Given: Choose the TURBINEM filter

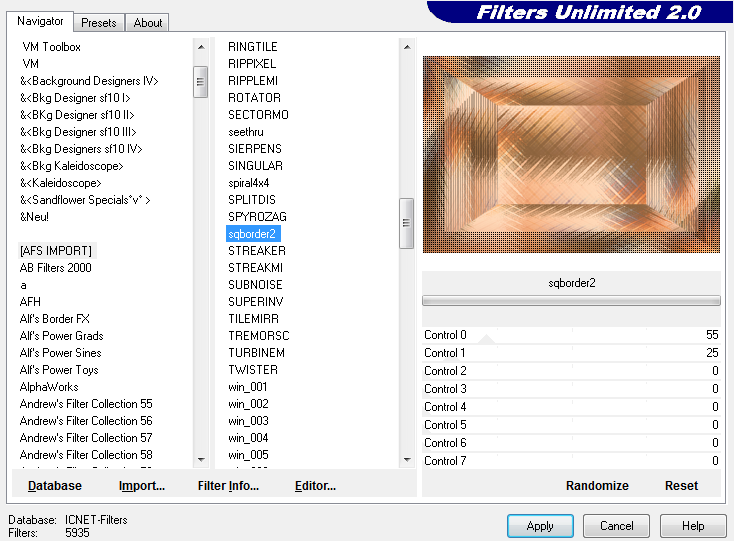Looking at the screenshot, I should (x=256, y=353).
